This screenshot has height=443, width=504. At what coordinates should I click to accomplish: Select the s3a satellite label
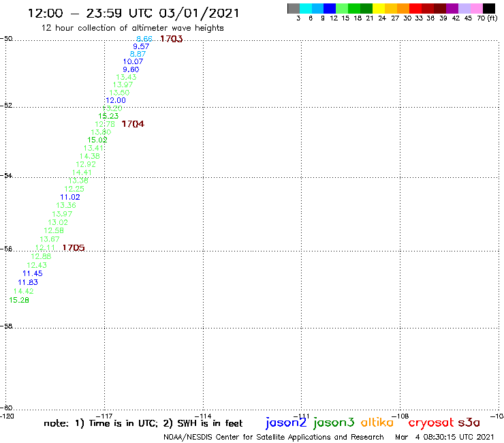(469, 423)
